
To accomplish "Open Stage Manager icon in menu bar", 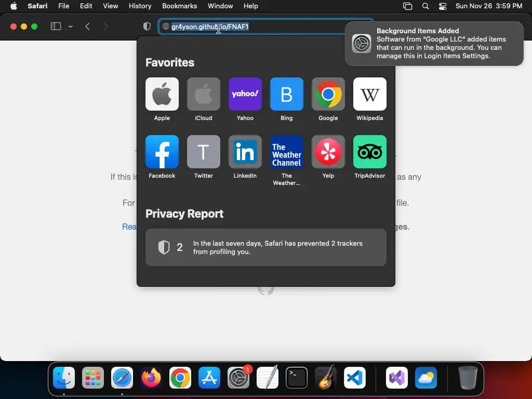I will tap(407, 6).
